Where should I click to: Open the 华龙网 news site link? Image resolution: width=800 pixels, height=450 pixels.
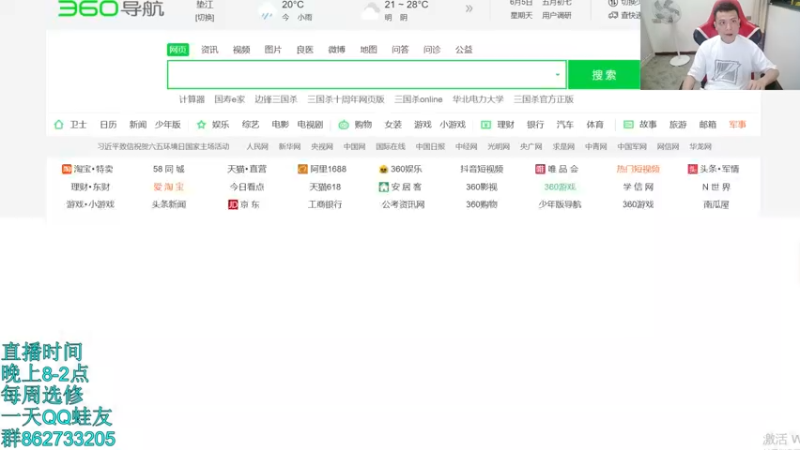[x=700, y=146]
